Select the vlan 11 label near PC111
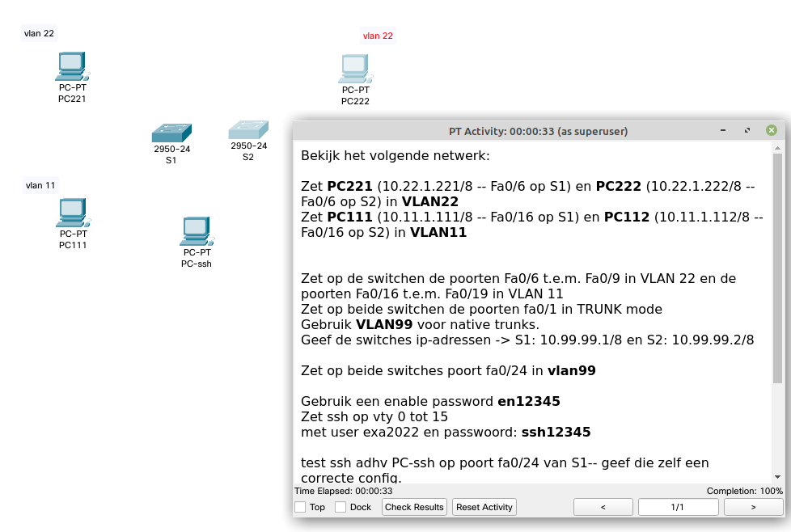791x532 pixels. [40, 185]
